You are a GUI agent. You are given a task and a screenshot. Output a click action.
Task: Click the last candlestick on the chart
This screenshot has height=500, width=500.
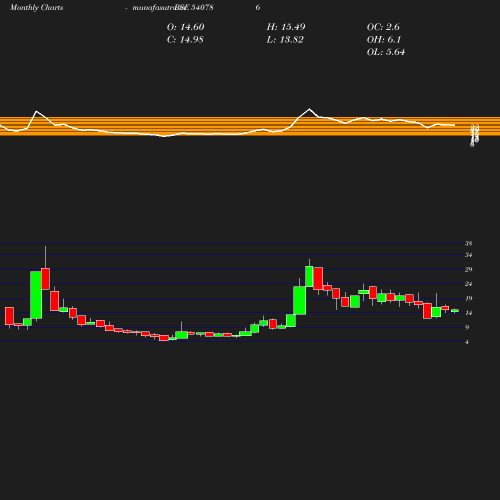[455, 311]
